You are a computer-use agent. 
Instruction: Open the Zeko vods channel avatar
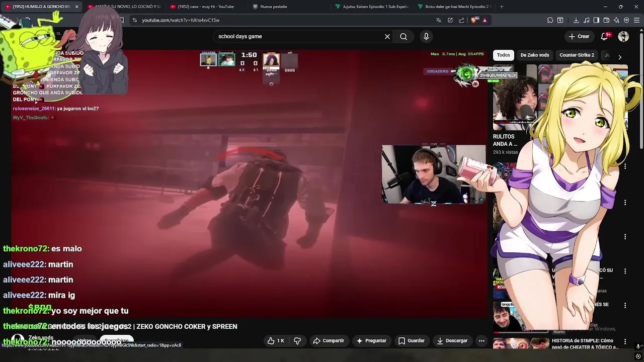click(x=18, y=340)
